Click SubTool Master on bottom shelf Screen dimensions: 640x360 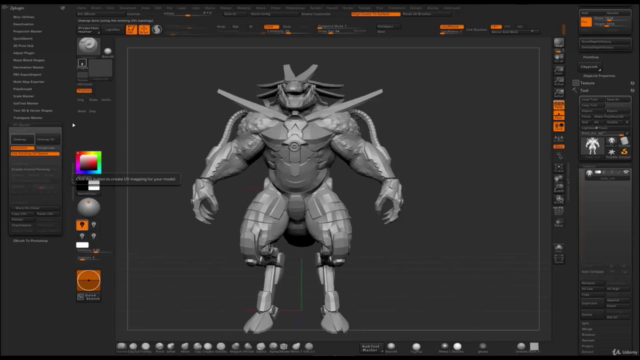click(371, 348)
